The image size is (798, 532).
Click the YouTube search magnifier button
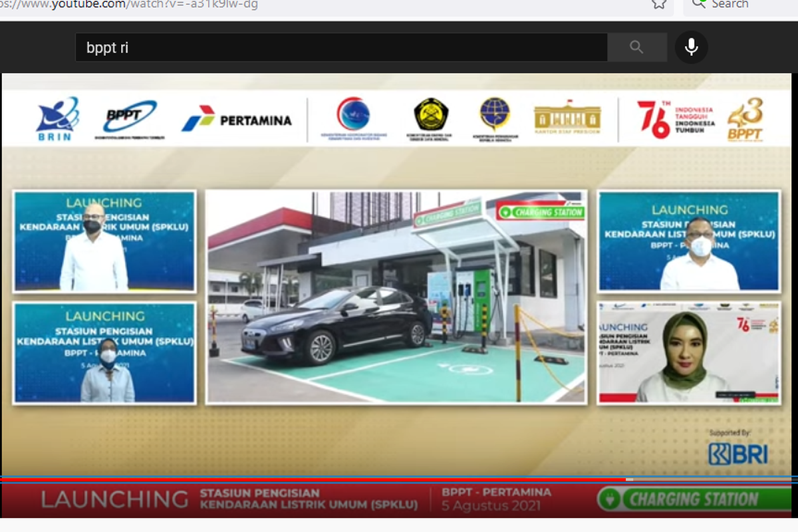tap(636, 47)
